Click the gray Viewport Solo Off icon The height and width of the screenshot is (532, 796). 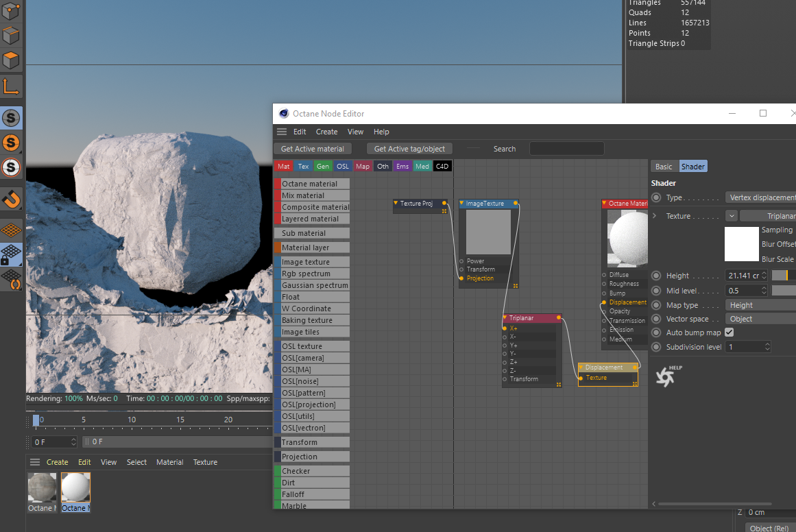point(11,118)
